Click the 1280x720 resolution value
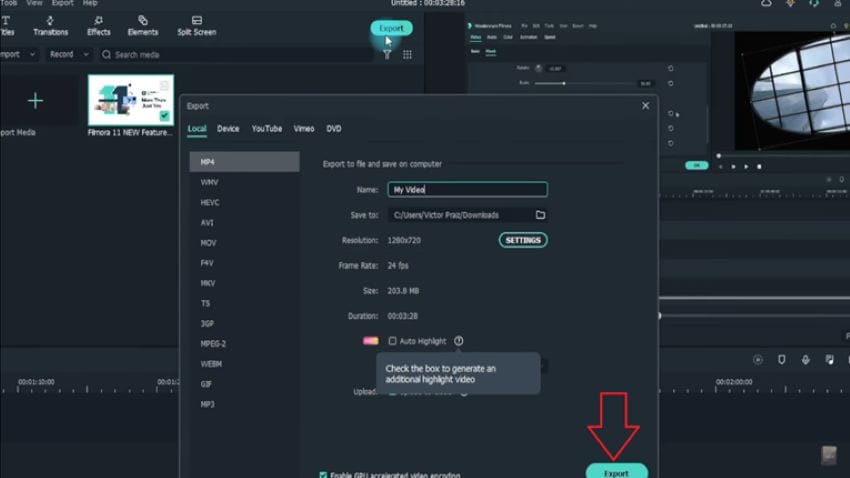 pos(404,240)
